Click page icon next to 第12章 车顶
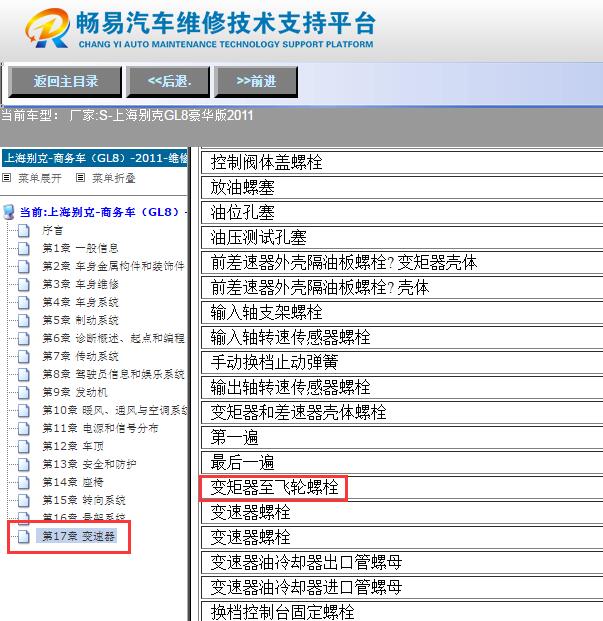Image resolution: width=603 pixels, height=621 pixels. tap(24, 446)
